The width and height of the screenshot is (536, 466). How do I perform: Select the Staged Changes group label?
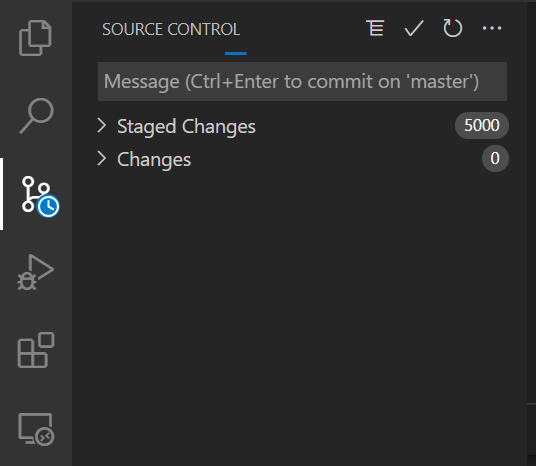(x=186, y=127)
